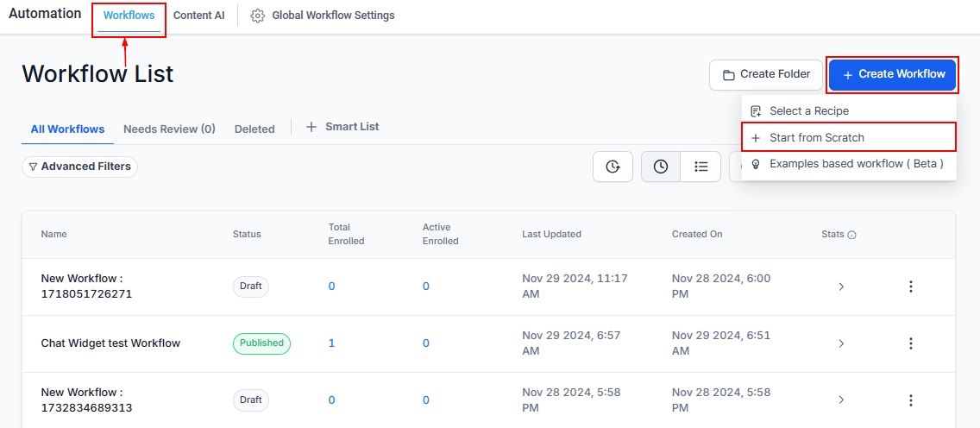Click the Stats info icon
Image resolution: width=980 pixels, height=428 pixels.
tap(851, 235)
